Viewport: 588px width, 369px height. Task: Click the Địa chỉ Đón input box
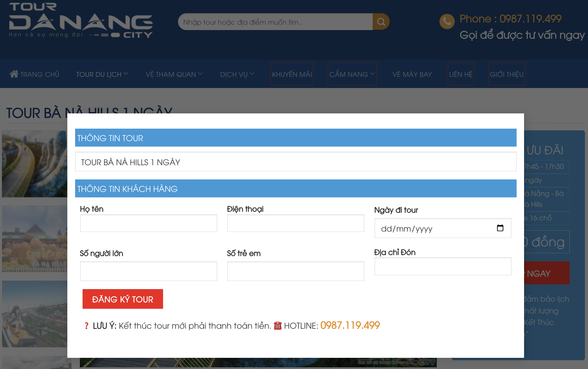443,266
